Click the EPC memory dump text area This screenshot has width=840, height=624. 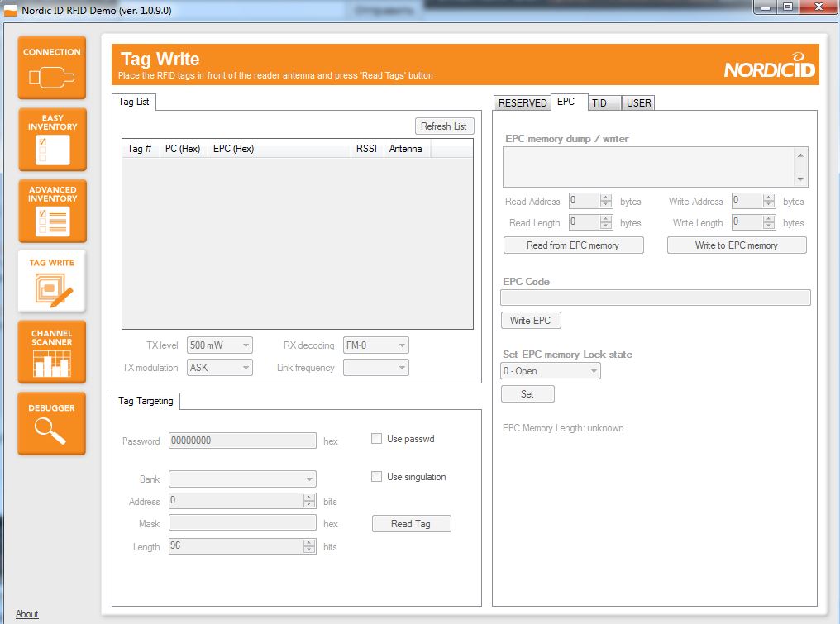coord(655,167)
